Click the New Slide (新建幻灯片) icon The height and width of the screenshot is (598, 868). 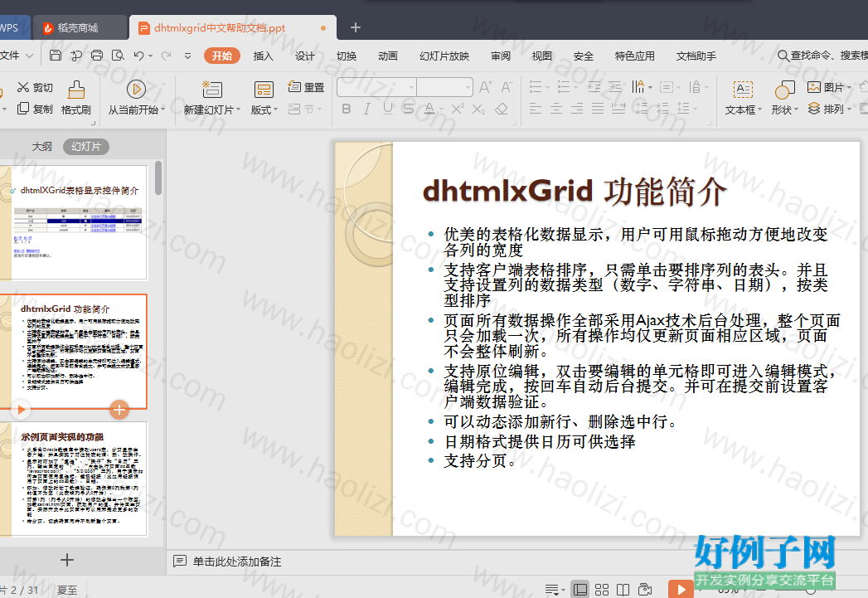[212, 89]
